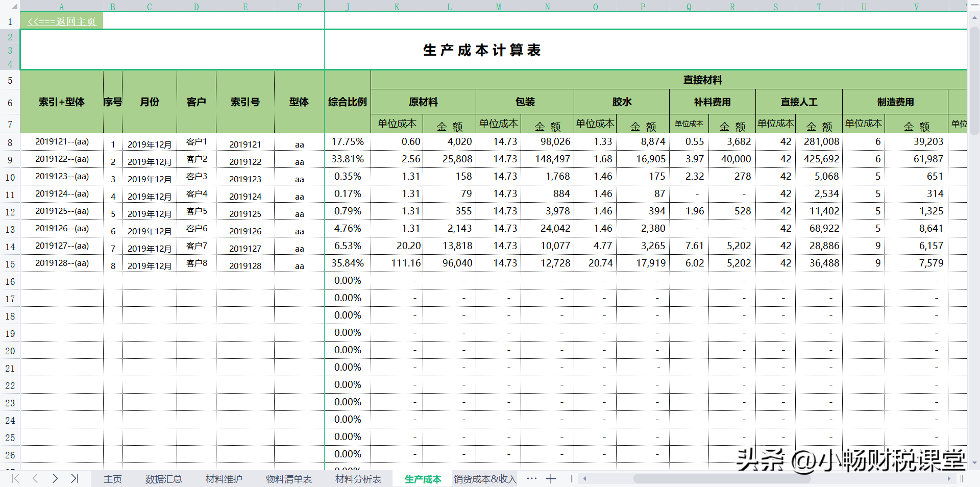
Task: Select ratio cell 17.75%
Action: [x=348, y=142]
